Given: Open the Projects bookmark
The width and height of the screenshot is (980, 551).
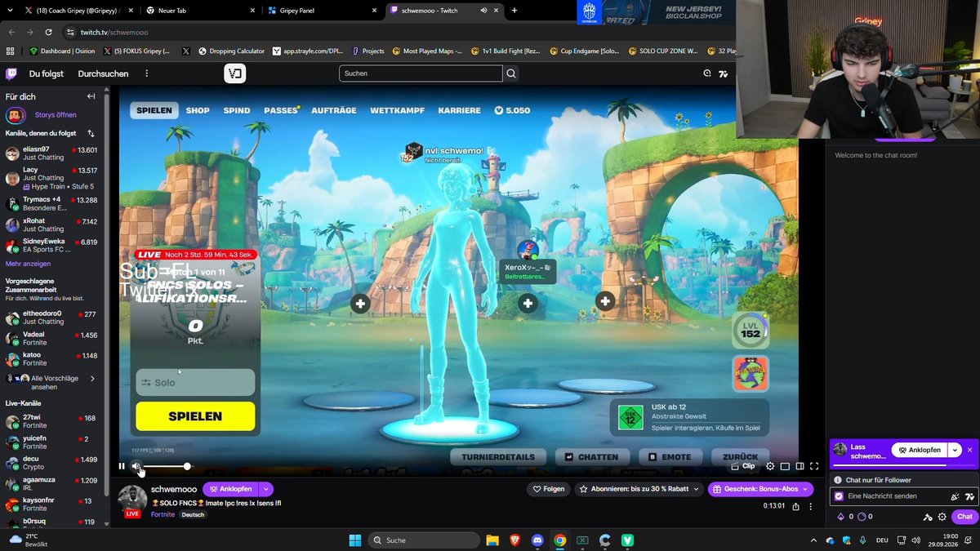Looking at the screenshot, I should (x=367, y=51).
